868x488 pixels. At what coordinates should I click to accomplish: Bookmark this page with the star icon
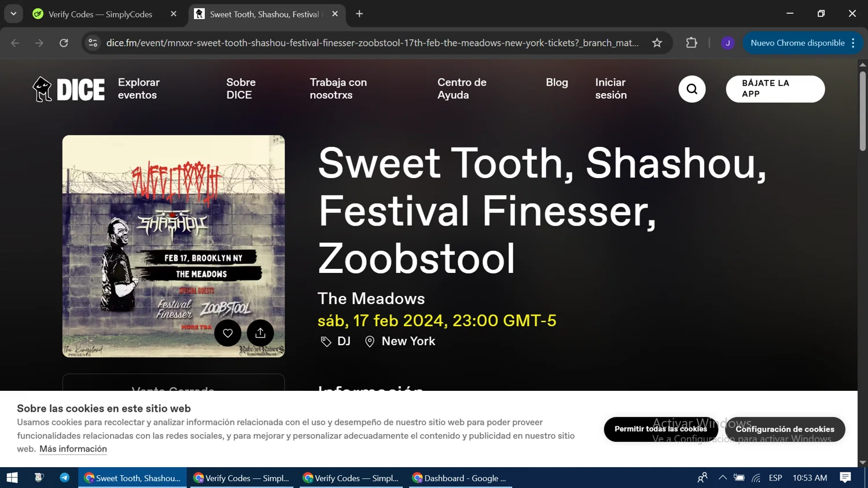pos(657,43)
